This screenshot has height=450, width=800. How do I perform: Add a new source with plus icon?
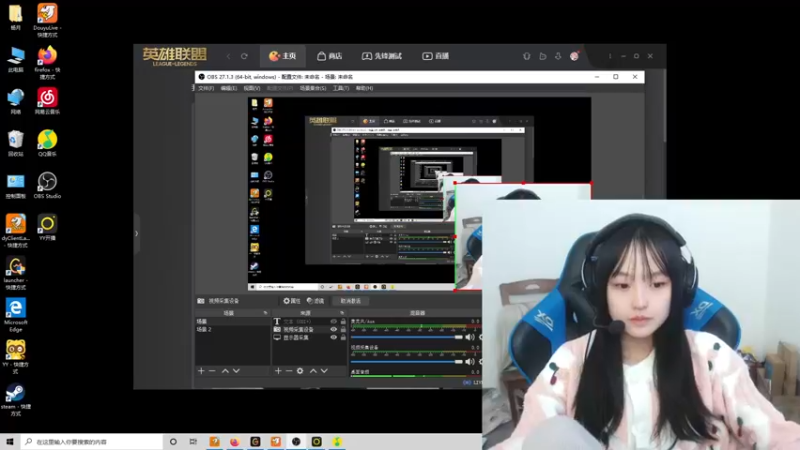[x=278, y=371]
